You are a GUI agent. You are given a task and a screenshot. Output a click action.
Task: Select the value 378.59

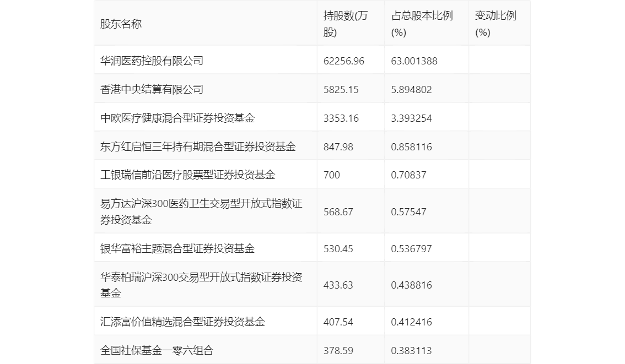coord(338,350)
